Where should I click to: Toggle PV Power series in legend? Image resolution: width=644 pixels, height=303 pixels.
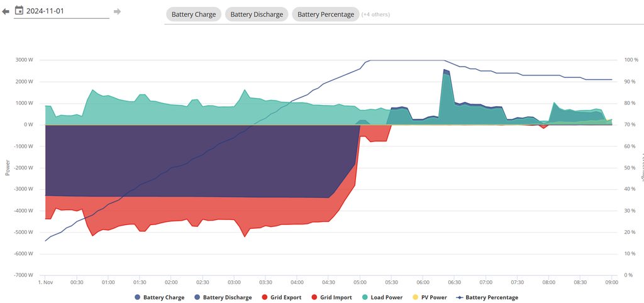(x=431, y=297)
